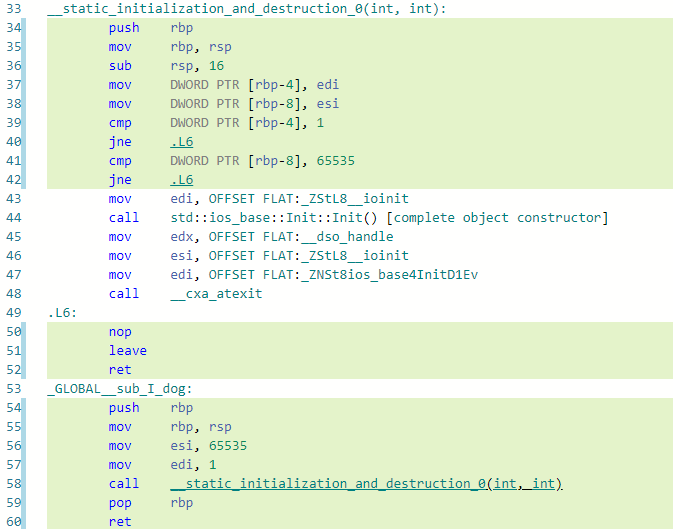Image resolution: width=673 pixels, height=529 pixels.
Task: Click line number 44 in the gutter
Action: point(14,218)
